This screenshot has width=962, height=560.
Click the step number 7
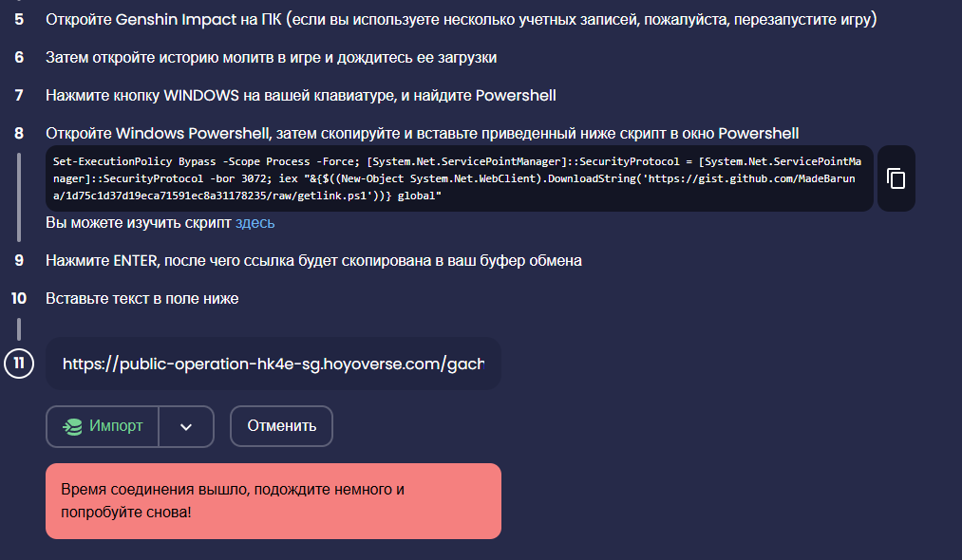pyautogui.click(x=19, y=95)
